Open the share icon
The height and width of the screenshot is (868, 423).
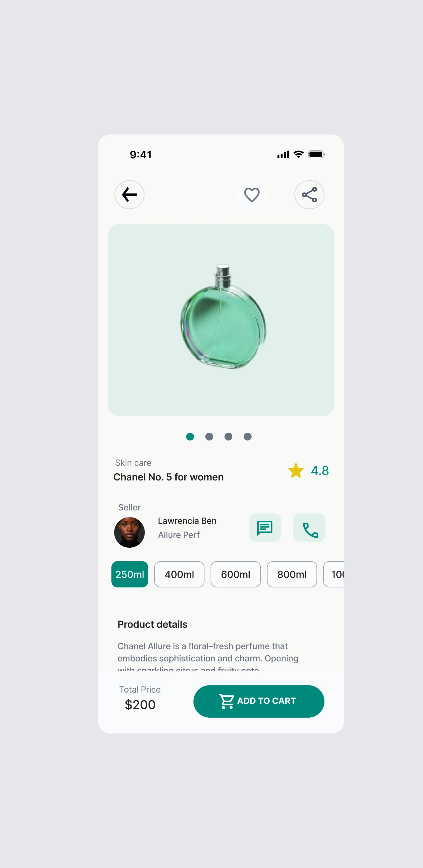(x=309, y=195)
